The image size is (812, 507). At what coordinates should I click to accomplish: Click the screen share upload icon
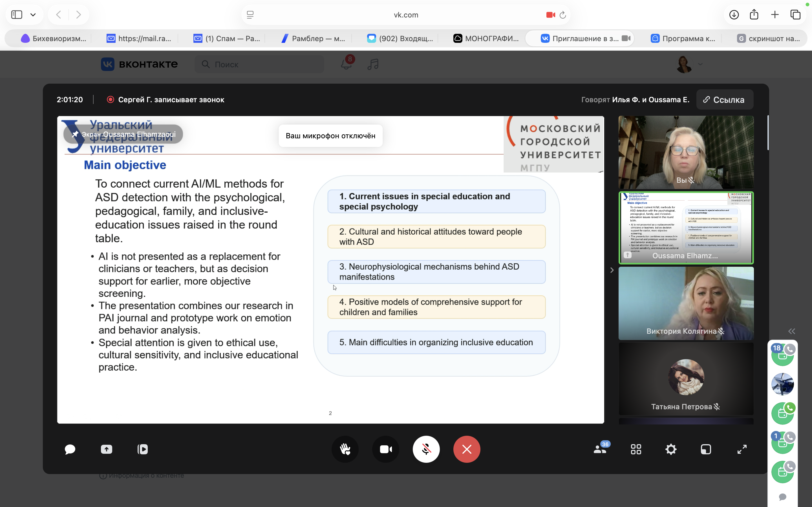[x=106, y=449]
